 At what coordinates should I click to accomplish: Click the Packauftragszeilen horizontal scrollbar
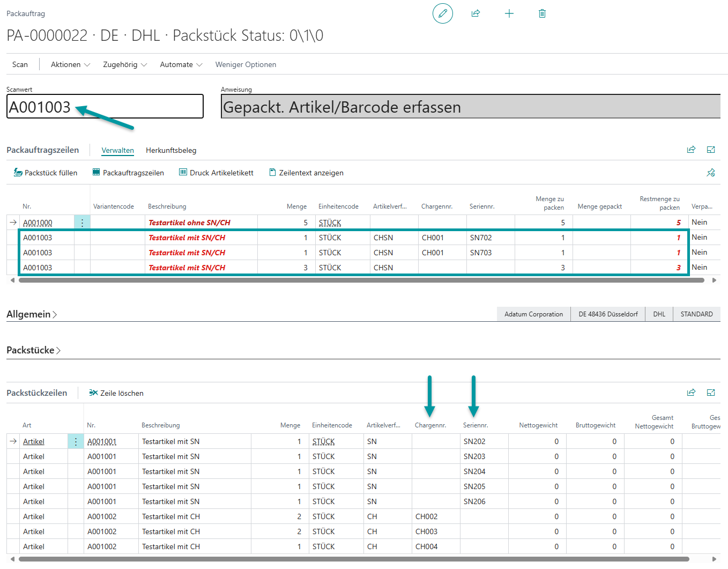[x=361, y=280]
